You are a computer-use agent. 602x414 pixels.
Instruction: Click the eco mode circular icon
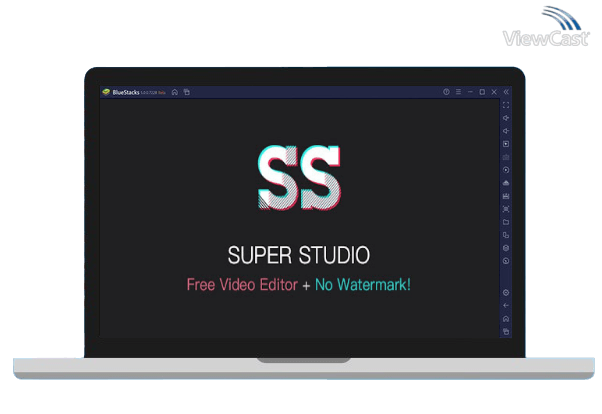pos(506,261)
